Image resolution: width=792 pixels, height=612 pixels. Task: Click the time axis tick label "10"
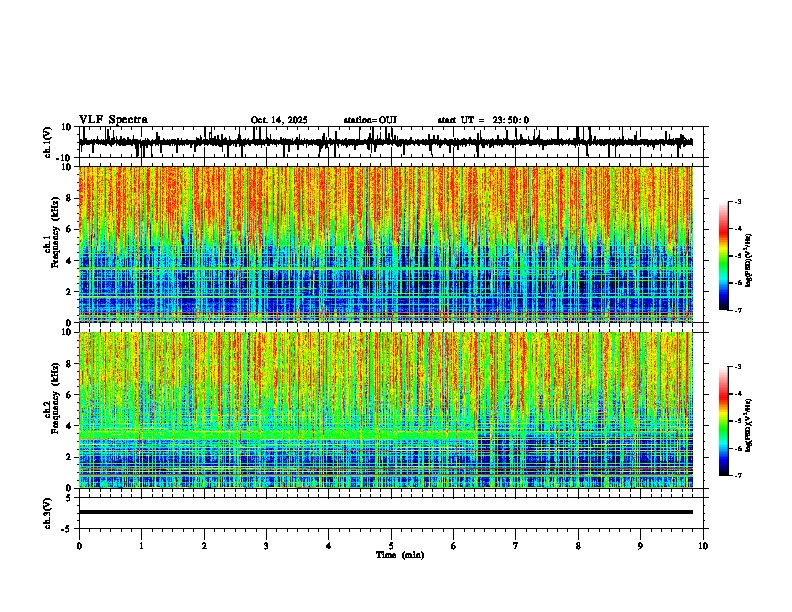click(x=703, y=545)
